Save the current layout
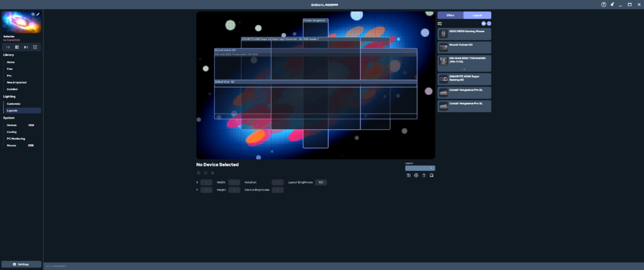644x270 pixels. click(409, 176)
